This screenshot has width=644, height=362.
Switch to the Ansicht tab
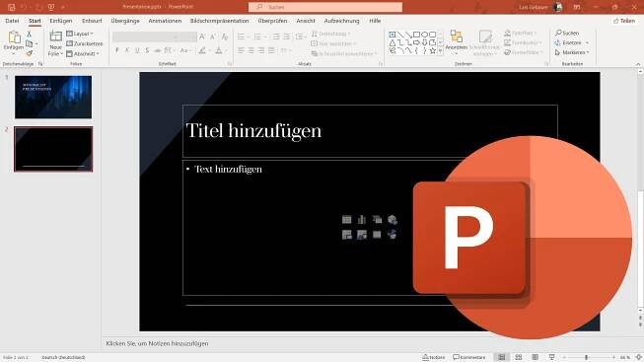tap(306, 21)
